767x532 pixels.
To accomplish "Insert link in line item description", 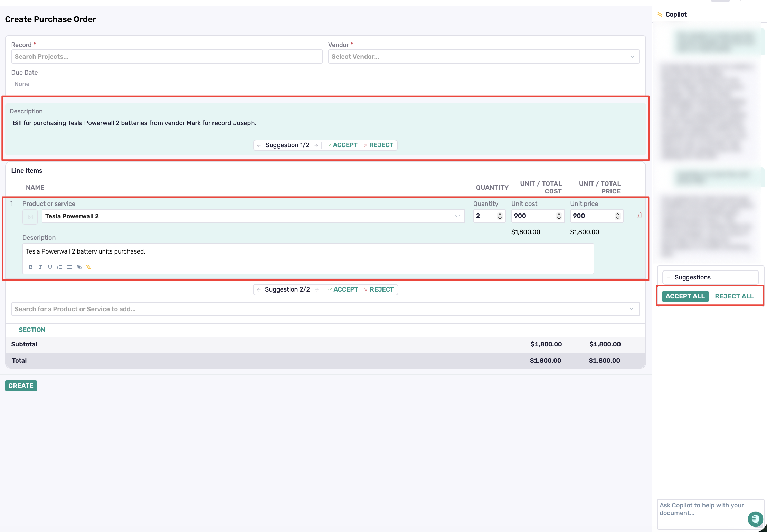I will pos(79,267).
